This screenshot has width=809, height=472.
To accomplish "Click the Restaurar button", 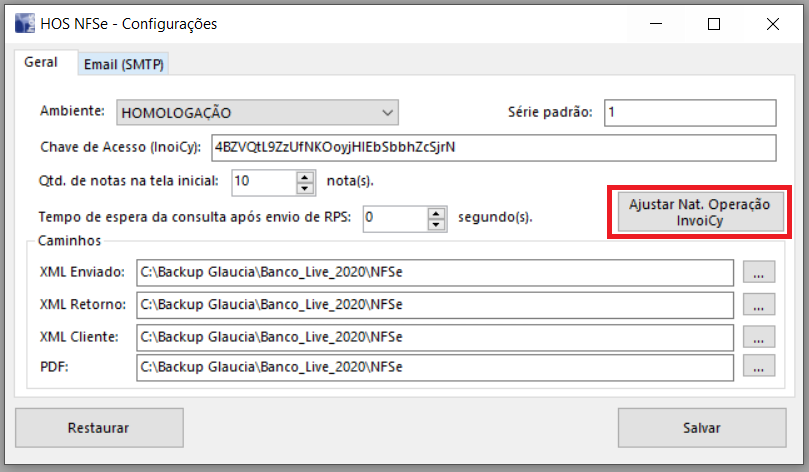I will tap(98, 428).
